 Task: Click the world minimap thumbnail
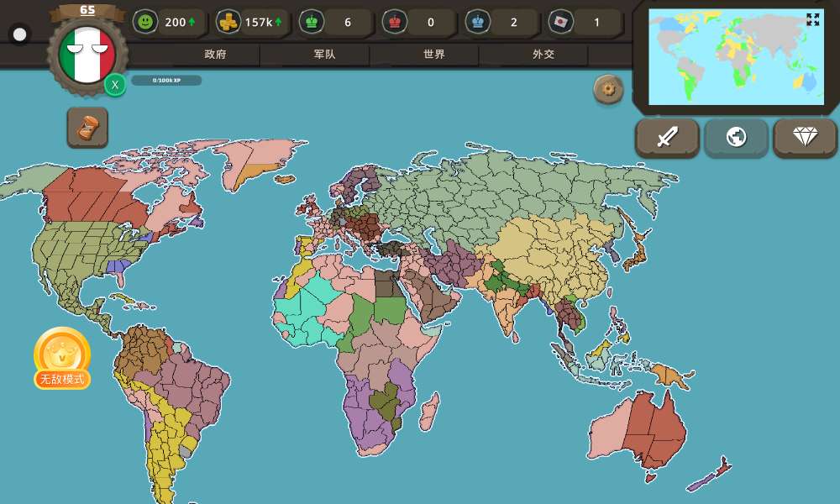736,57
